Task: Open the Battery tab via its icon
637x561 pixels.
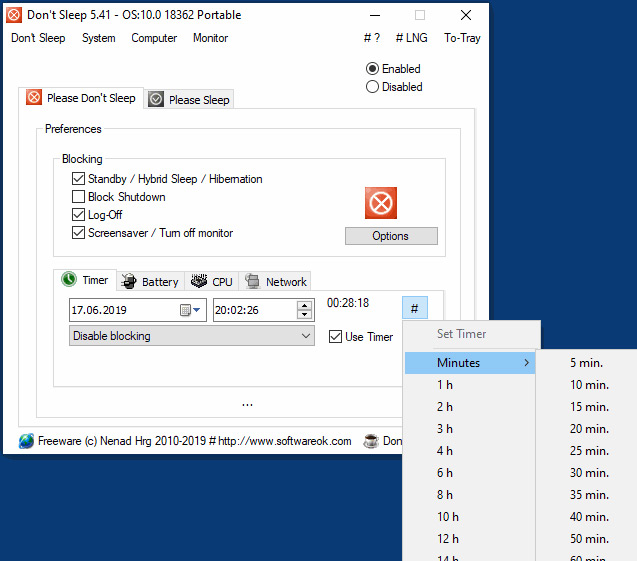Action: point(129,282)
